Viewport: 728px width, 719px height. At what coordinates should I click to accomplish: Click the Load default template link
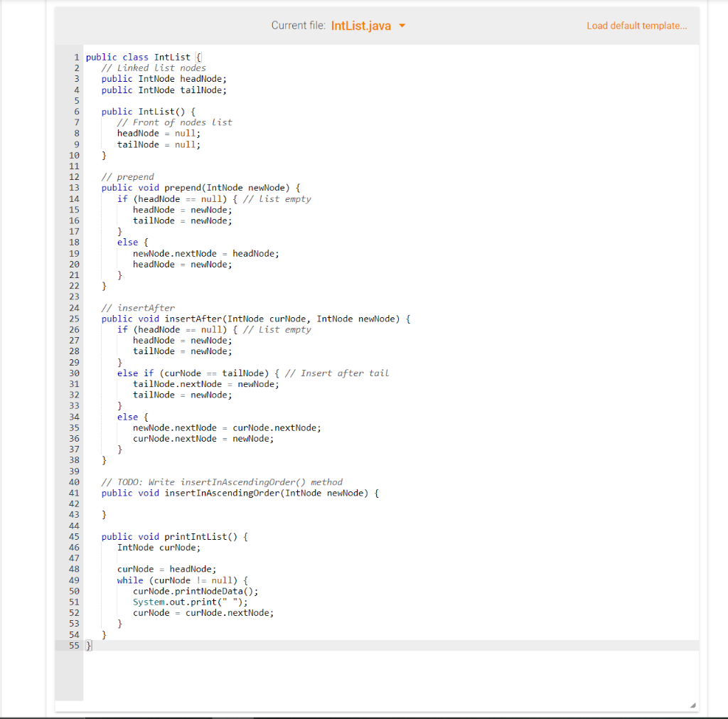[636, 26]
